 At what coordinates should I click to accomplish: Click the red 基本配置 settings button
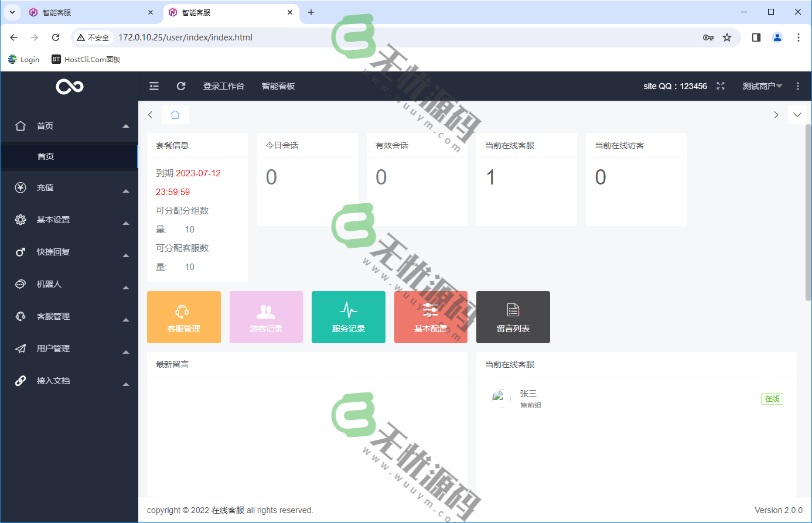pyautogui.click(x=431, y=317)
